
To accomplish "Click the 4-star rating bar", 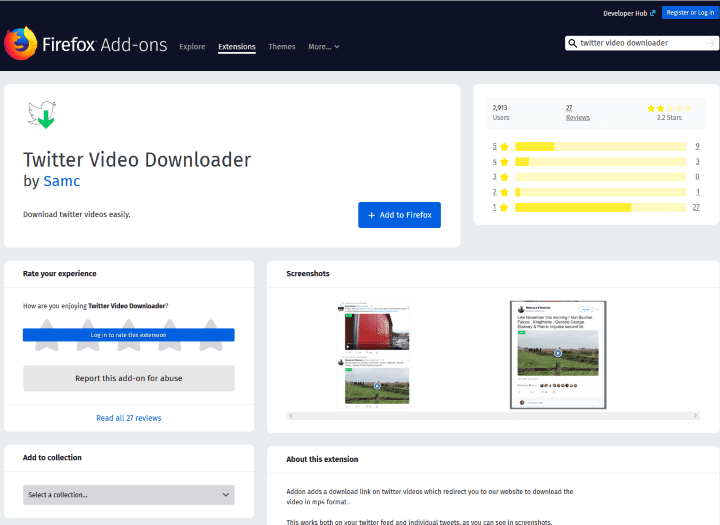I will 600,162.
